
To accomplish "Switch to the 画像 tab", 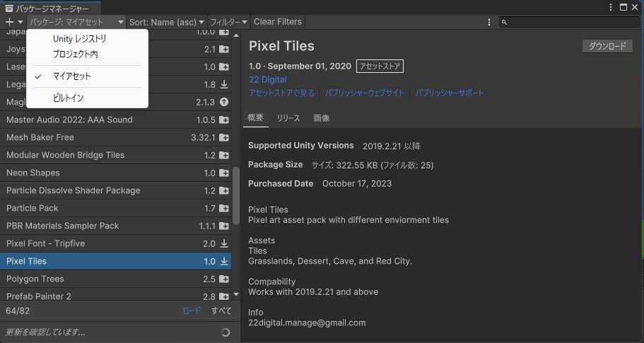I will tap(322, 118).
